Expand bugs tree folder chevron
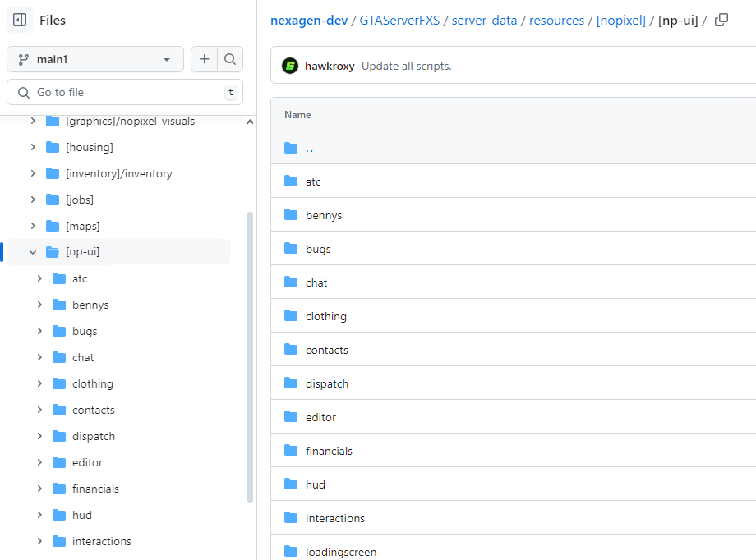The image size is (756, 560). point(39,331)
